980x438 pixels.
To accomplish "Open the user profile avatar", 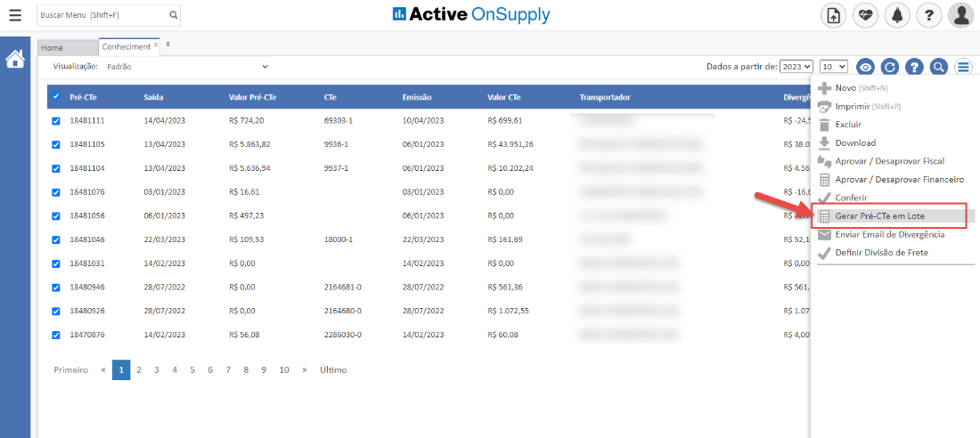I will (x=961, y=16).
